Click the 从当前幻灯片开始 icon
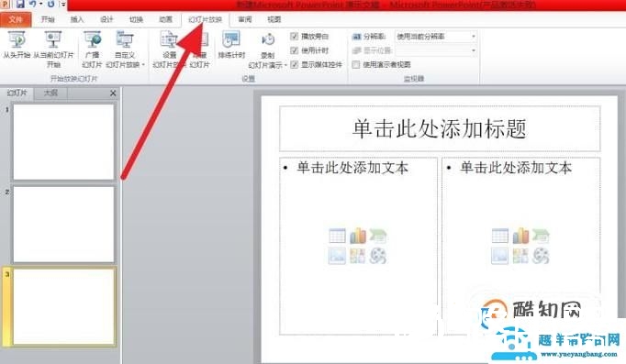Viewport: 626px width, 364px height. point(53,39)
